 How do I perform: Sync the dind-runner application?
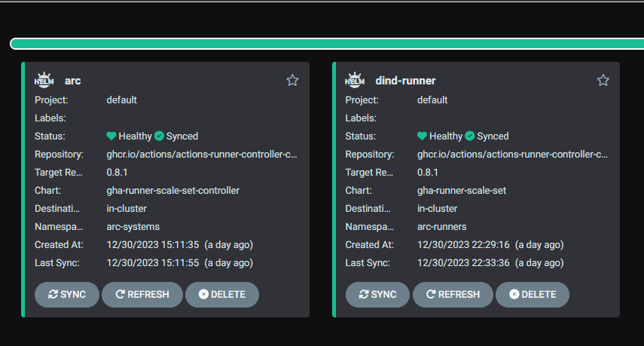(377, 295)
